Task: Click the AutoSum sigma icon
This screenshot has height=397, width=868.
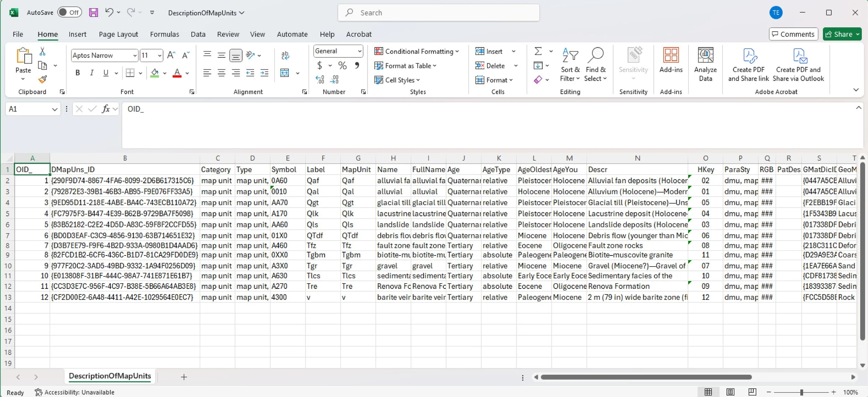Action: click(x=538, y=51)
